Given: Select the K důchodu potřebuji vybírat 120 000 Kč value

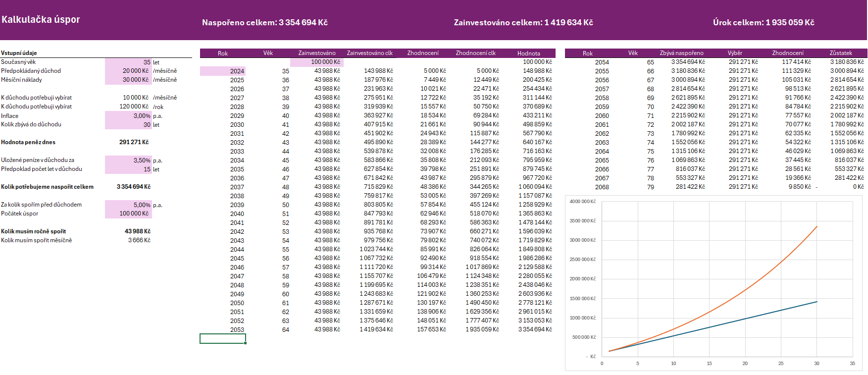Looking at the screenshot, I should [134, 107].
